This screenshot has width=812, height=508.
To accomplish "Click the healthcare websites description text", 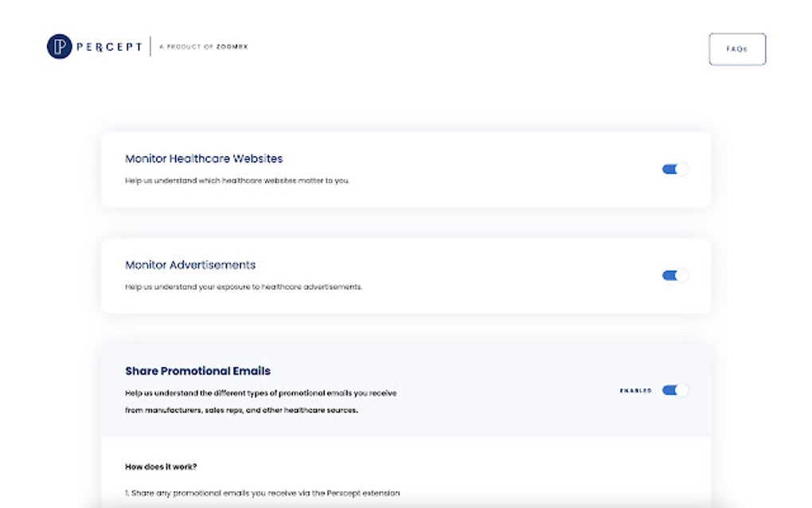I will (236, 181).
